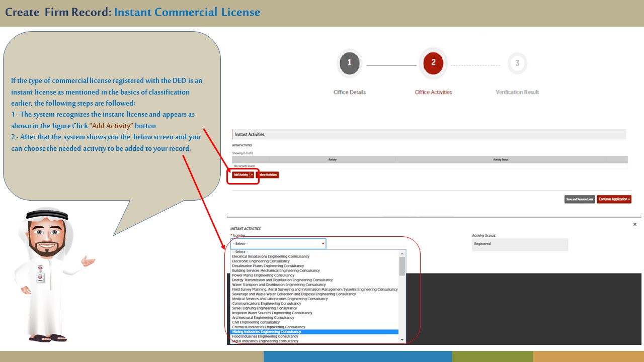644x362 pixels.
Task: Pick Architectural Engineering Consultancy from list
Action: (263, 318)
